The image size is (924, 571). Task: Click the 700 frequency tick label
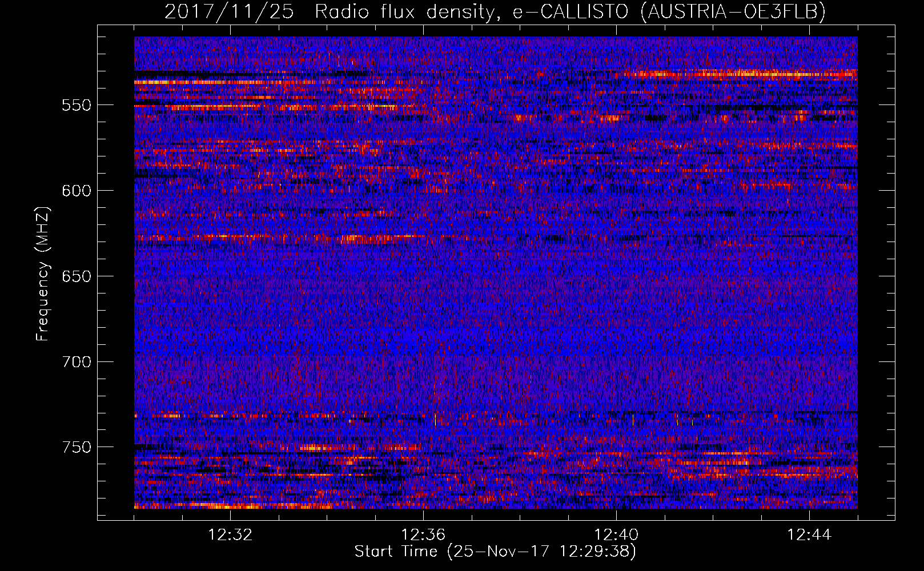(x=77, y=362)
